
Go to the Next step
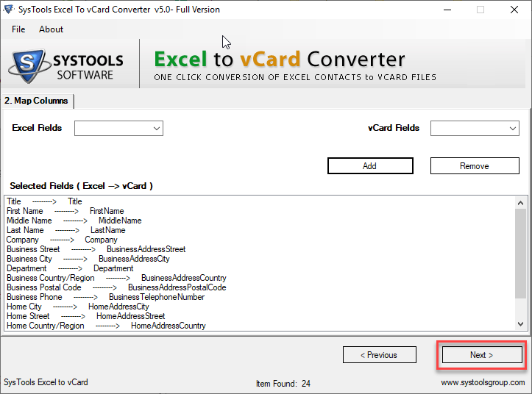(481, 355)
